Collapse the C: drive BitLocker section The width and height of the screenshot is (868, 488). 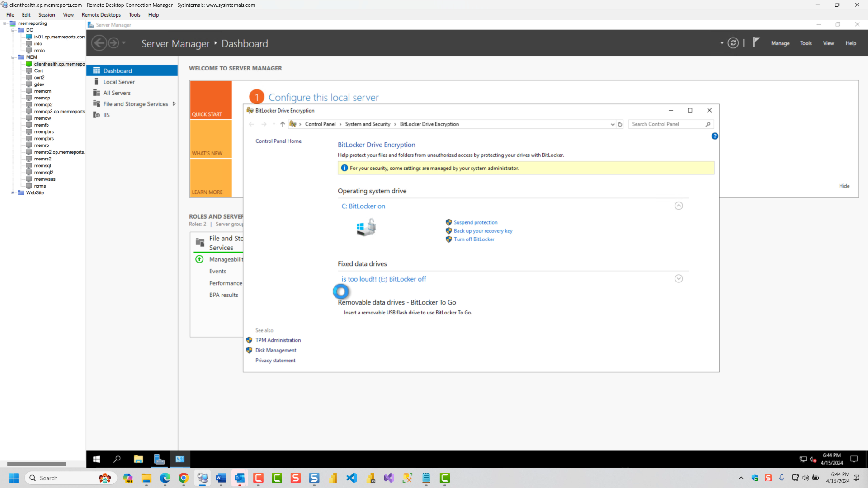pyautogui.click(x=679, y=206)
